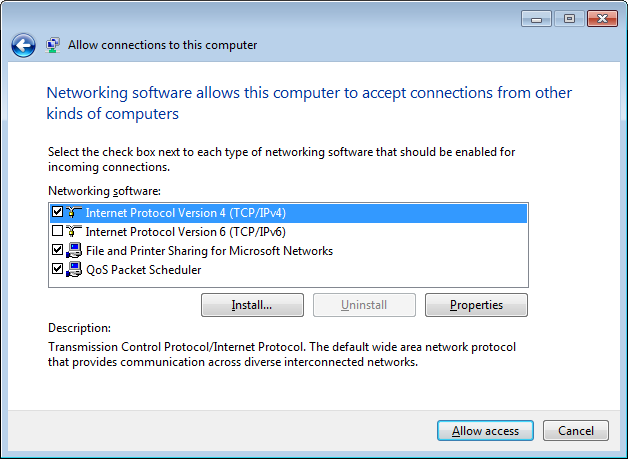Minimize the wizard window
628x459 pixels.
tap(537, 19)
